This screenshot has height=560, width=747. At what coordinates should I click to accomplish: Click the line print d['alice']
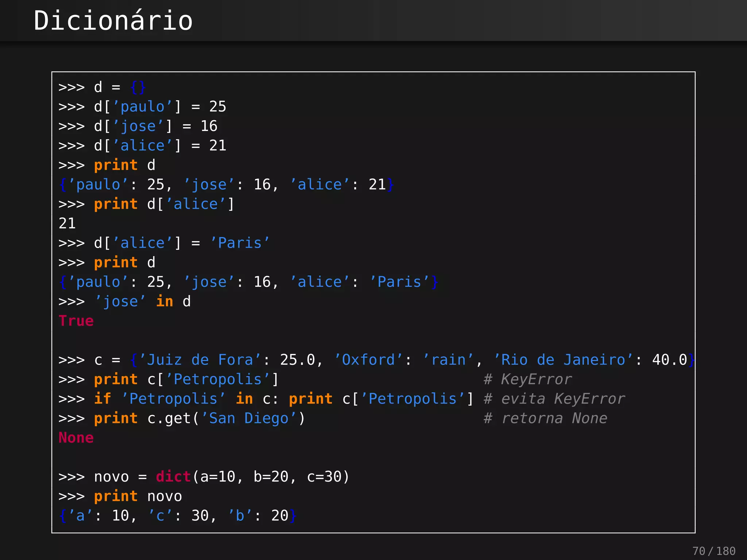(146, 204)
